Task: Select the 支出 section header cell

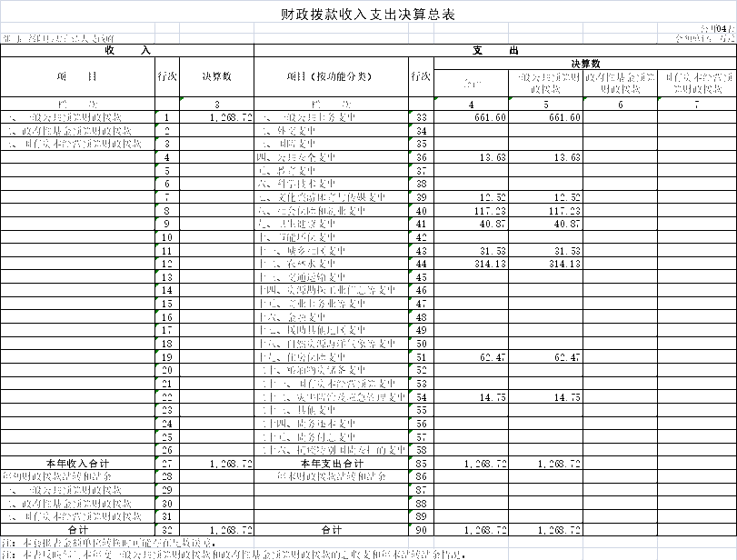Action: pos(495,51)
